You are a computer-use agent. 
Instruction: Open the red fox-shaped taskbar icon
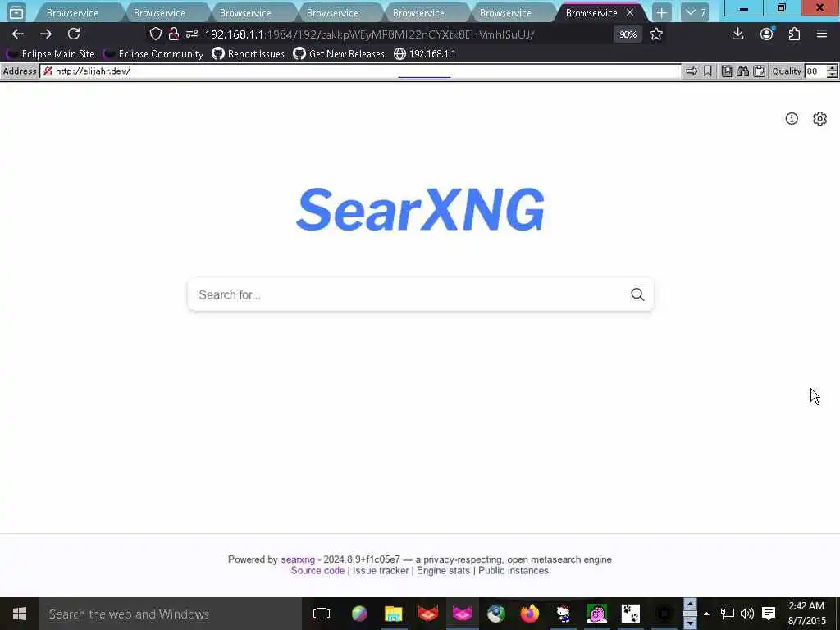tap(427, 614)
